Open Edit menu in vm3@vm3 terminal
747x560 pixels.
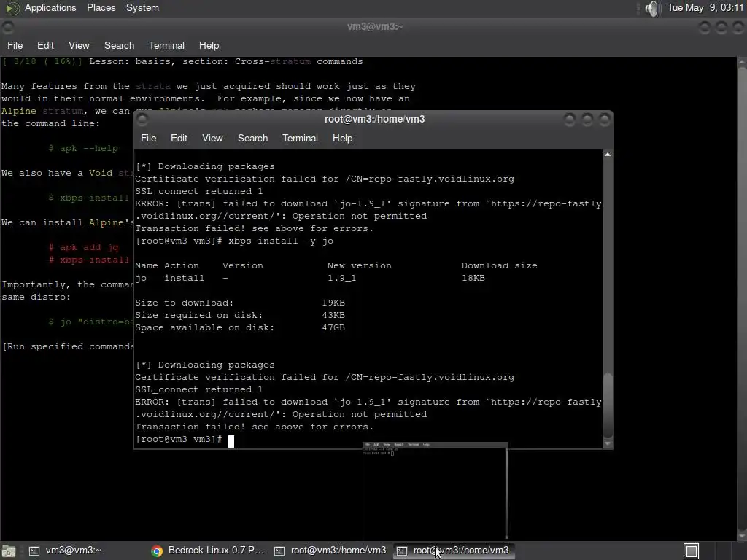(x=45, y=45)
